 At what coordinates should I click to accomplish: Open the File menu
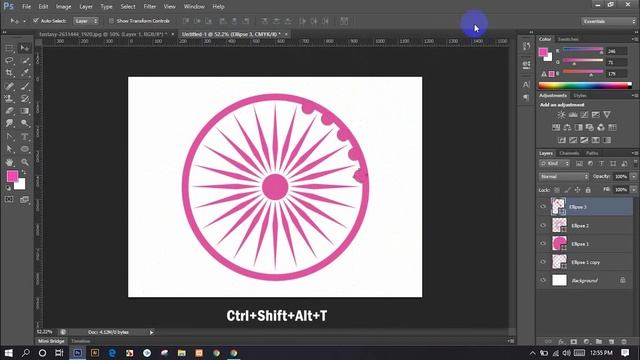pos(27,7)
